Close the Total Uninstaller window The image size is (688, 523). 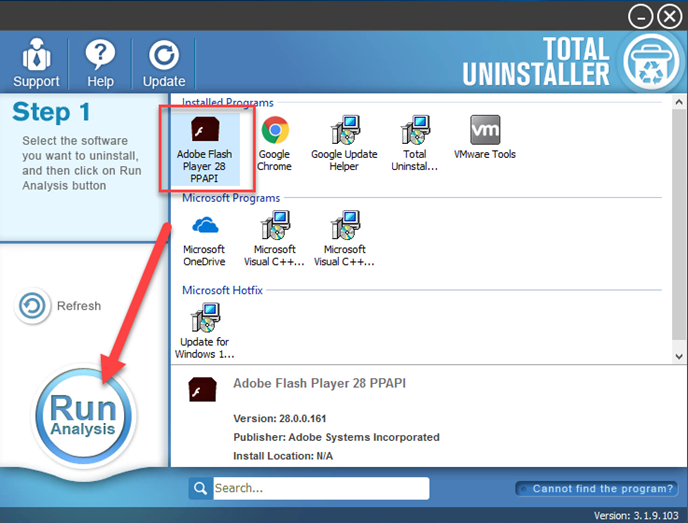670,17
